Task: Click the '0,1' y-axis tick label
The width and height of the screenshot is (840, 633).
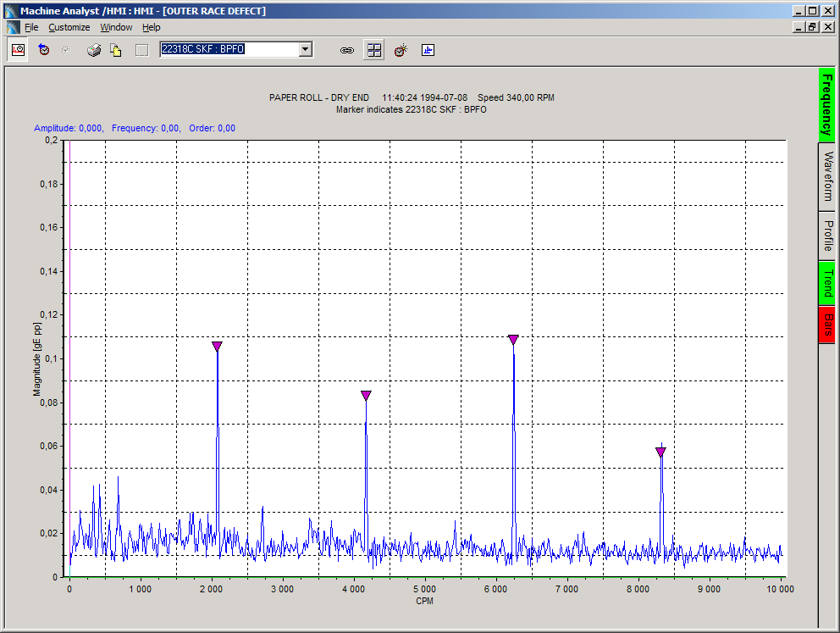Action: pos(51,358)
